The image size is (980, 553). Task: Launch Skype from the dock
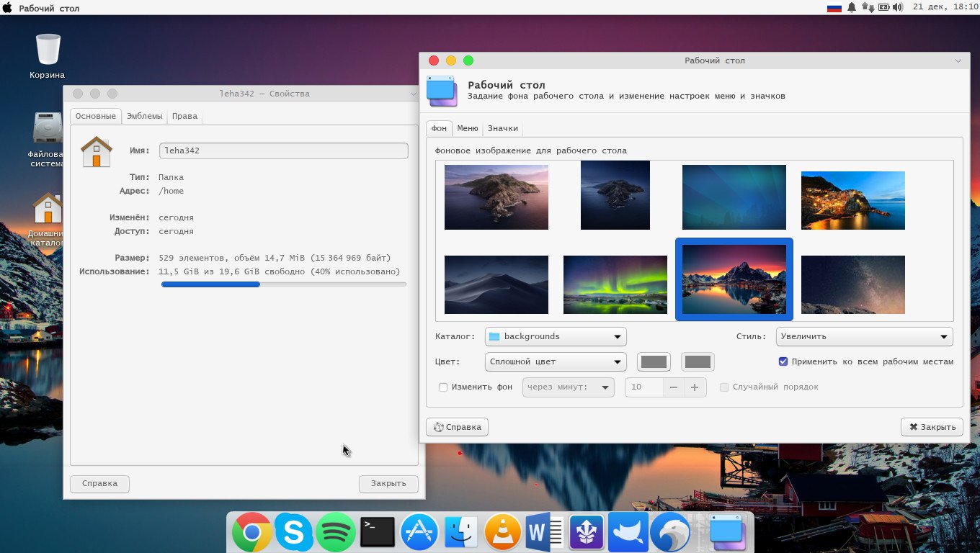pyautogui.click(x=293, y=533)
